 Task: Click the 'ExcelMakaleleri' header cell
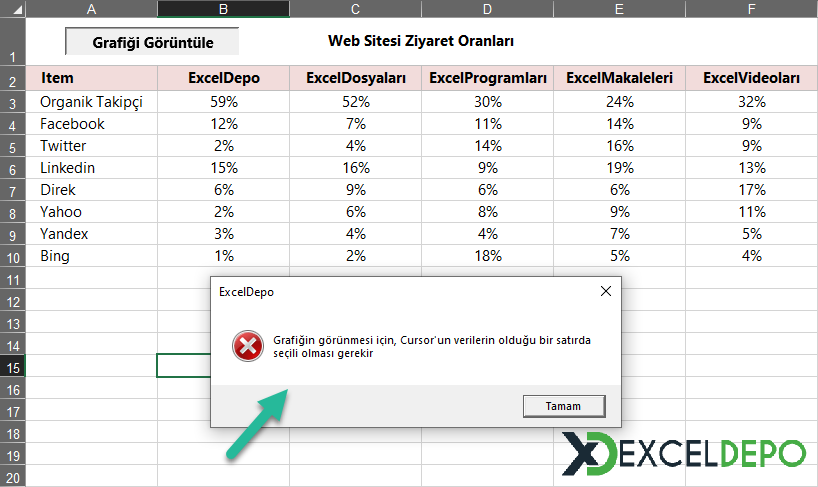coord(619,78)
